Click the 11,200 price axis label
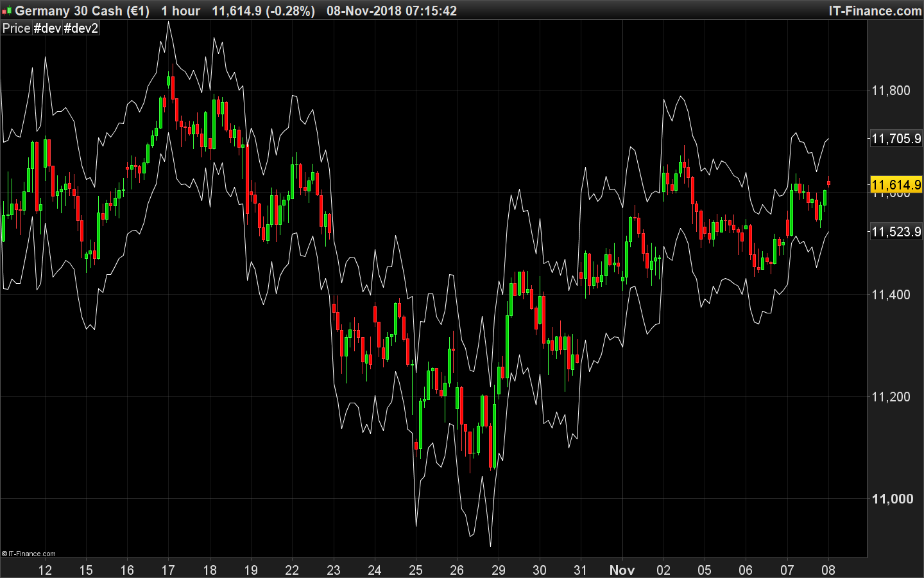Image resolution: width=924 pixels, height=578 pixels. pos(891,397)
